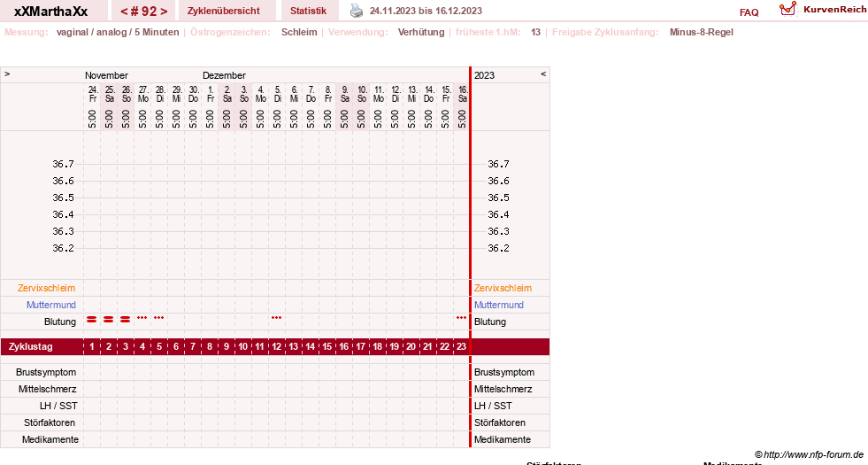The image size is (868, 465).
Task: Click spotting mark on cycle day 4
Action: [x=142, y=318]
